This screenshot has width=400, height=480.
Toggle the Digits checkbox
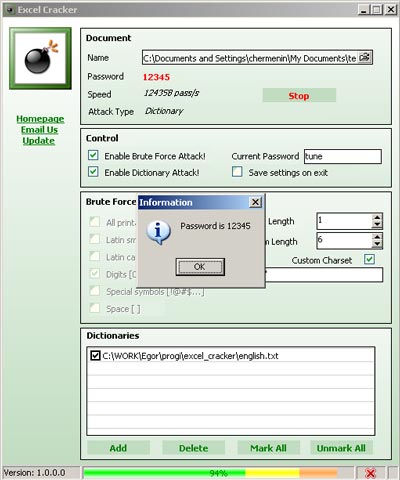point(95,274)
